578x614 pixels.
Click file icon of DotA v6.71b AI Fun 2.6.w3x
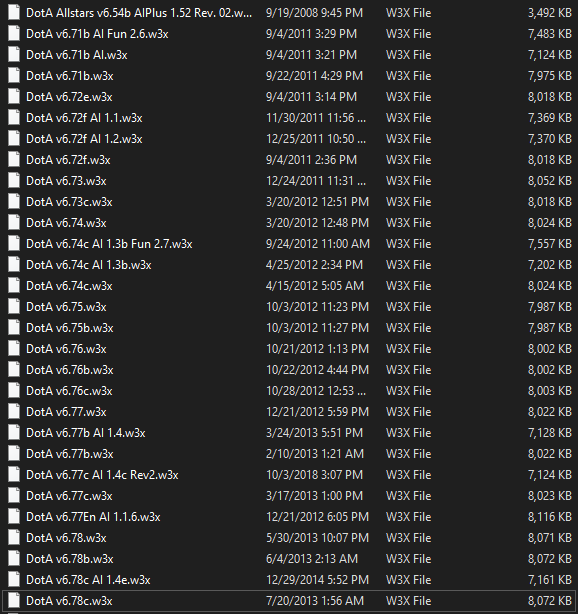[x=14, y=34]
